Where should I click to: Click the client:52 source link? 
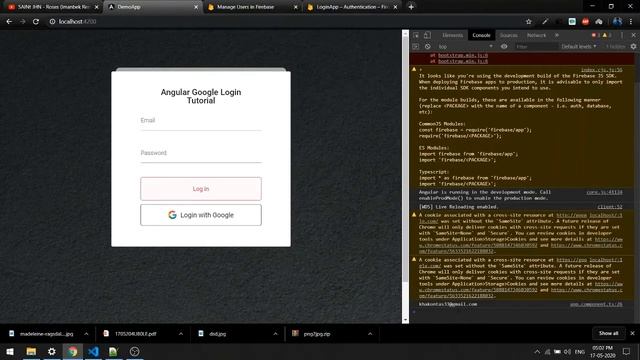[610, 207]
